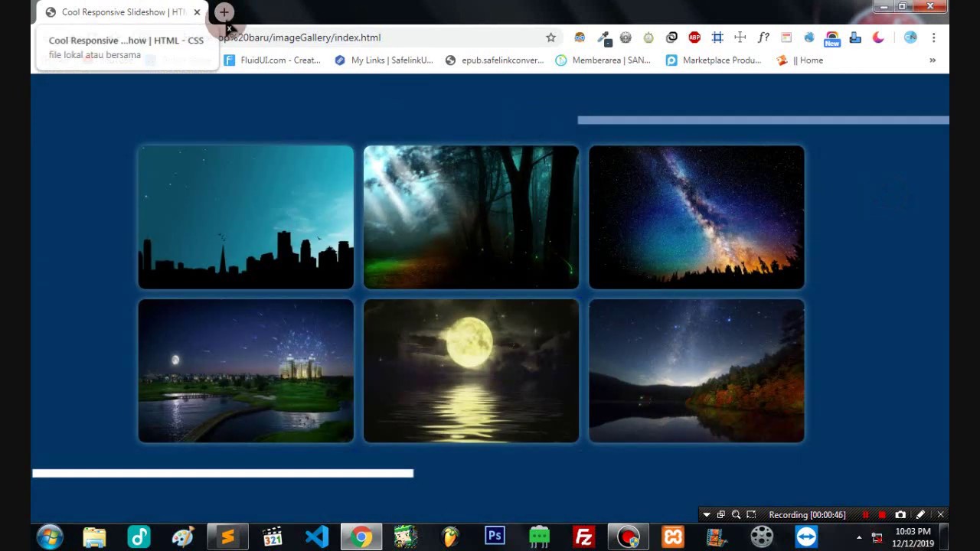Image resolution: width=980 pixels, height=551 pixels.
Task: Open the misty forest light rays image
Action: tap(471, 217)
